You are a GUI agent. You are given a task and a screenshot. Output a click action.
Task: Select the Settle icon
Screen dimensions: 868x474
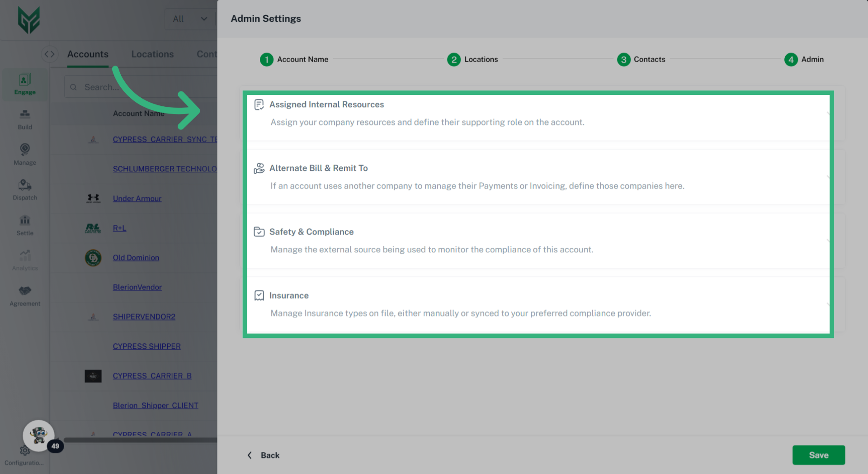click(x=24, y=225)
